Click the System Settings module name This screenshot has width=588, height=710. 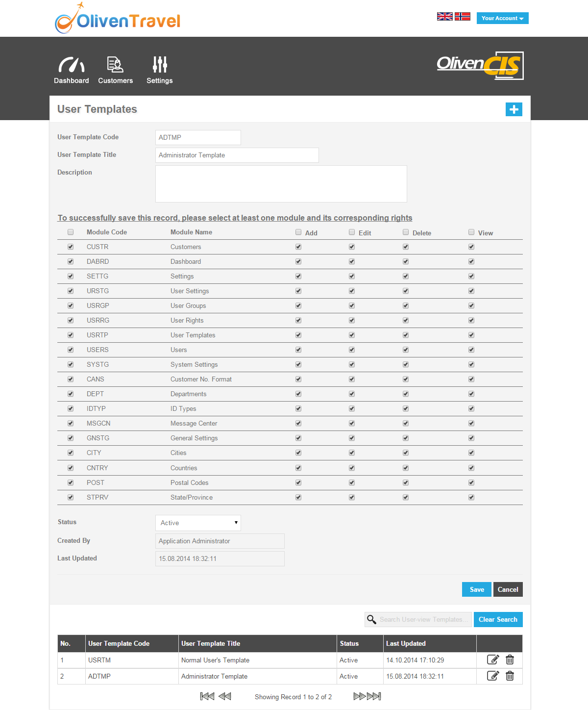(194, 364)
